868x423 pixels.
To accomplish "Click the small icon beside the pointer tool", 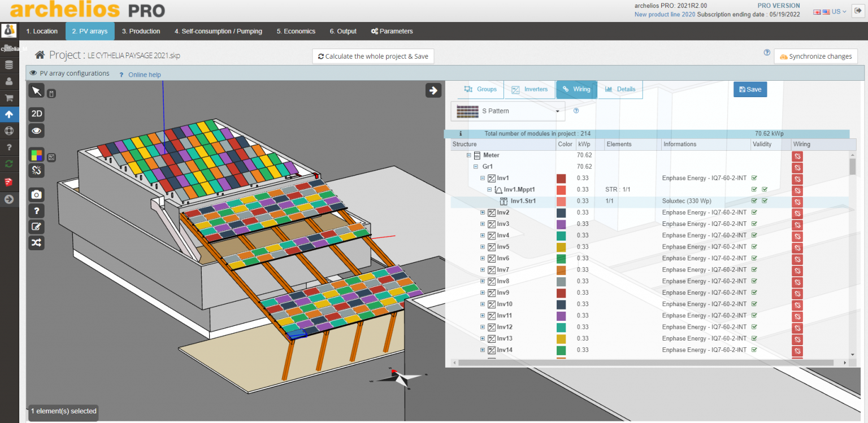I will coord(51,94).
